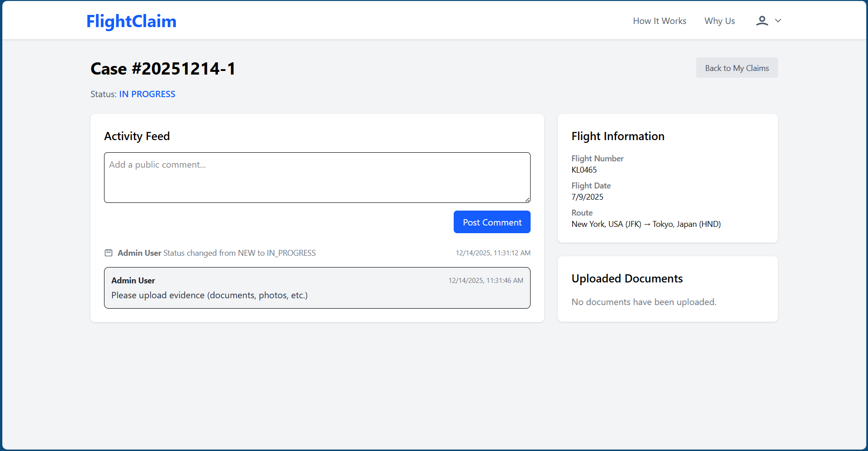Click the timestamp 11:31:46 AM
868x451 pixels.
coord(485,280)
